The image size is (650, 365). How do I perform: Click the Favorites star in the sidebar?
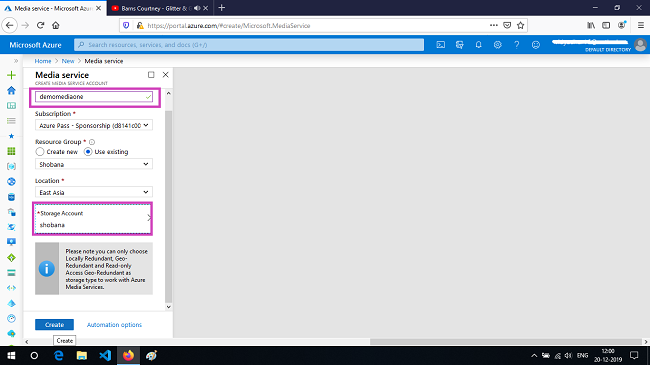point(11,136)
